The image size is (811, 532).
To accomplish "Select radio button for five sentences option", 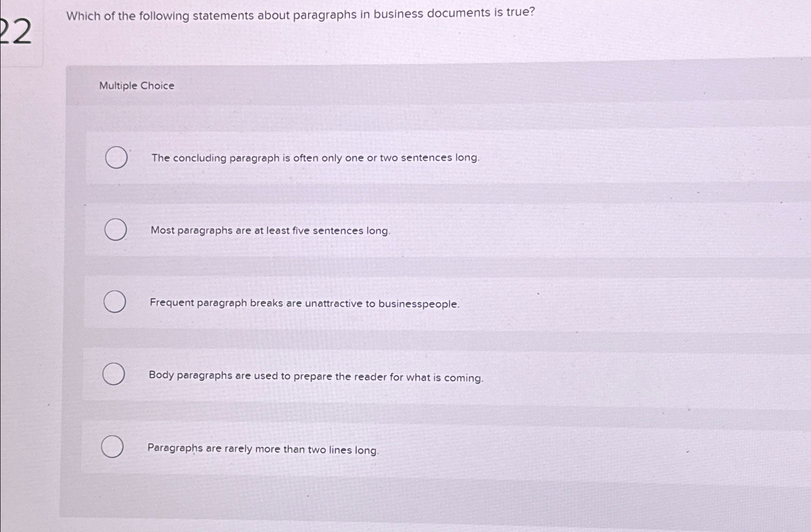I will click(115, 230).
